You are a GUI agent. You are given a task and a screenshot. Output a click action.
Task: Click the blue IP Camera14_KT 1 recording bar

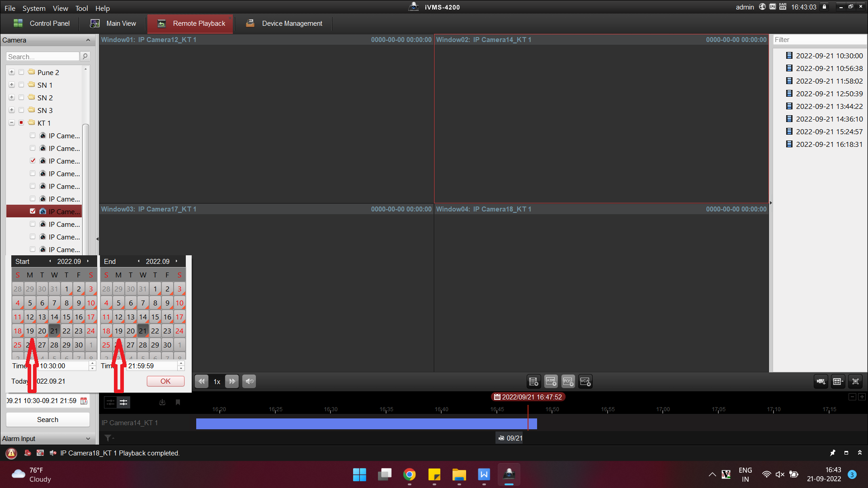[366, 423]
